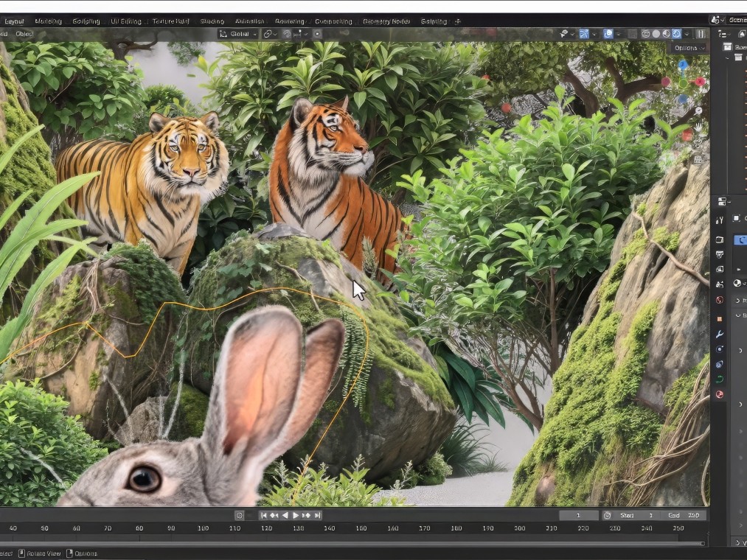Open the Material properties tab

pyautogui.click(x=720, y=394)
